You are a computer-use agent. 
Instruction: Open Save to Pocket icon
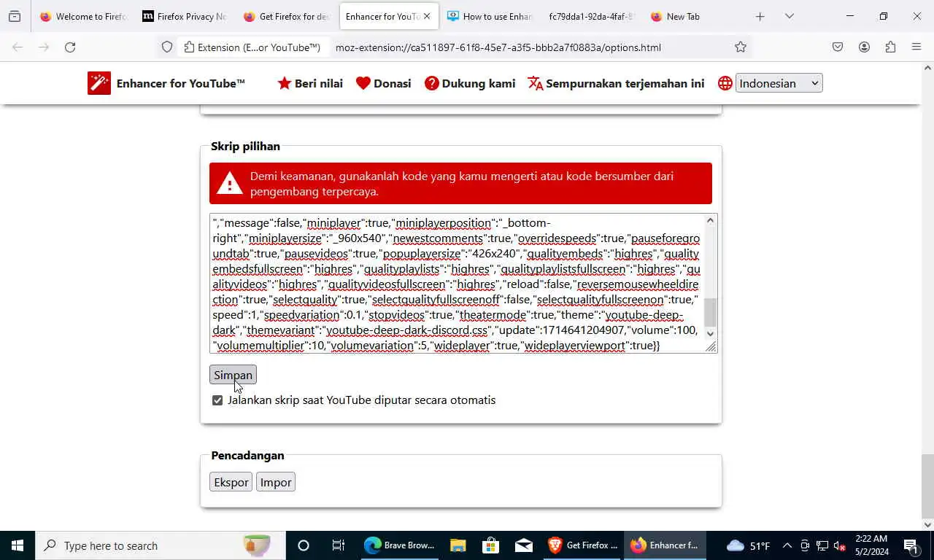[x=838, y=47]
